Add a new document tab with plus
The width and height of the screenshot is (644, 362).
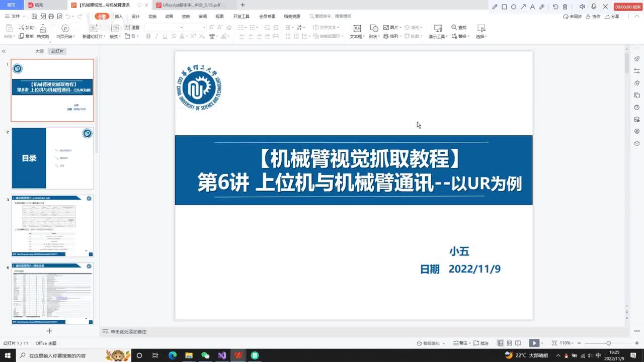click(x=243, y=5)
